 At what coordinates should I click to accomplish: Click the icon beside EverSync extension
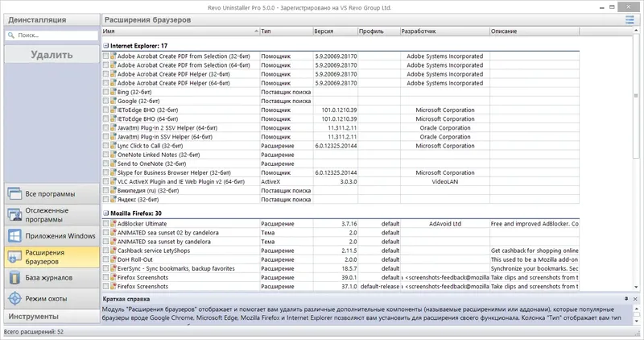[x=114, y=268]
